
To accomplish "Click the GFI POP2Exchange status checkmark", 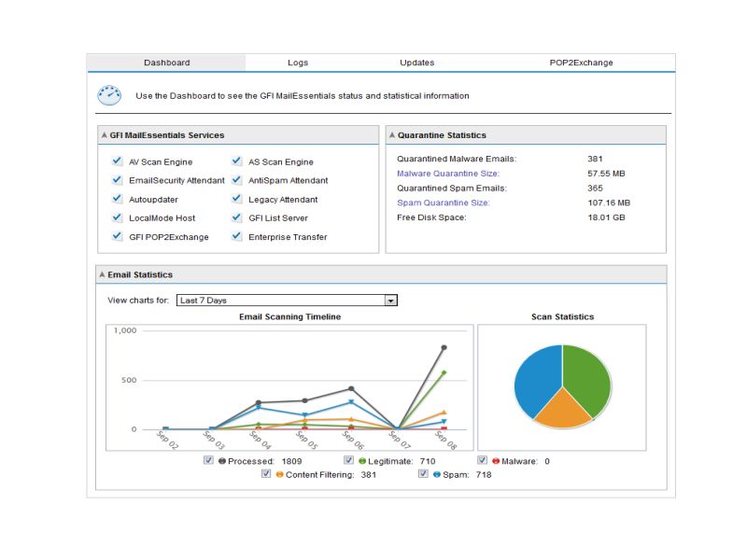I will click(x=117, y=236).
